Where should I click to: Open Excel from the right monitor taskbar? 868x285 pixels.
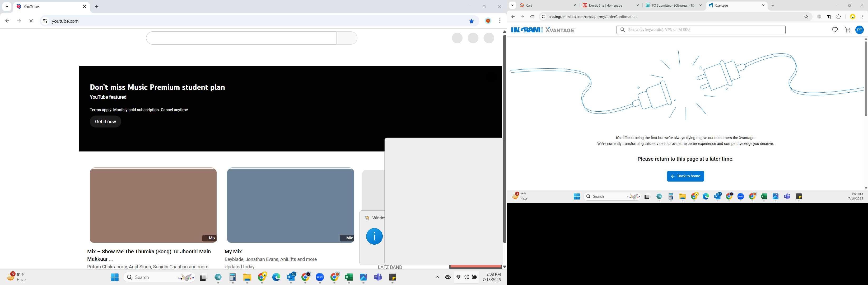[x=764, y=197]
